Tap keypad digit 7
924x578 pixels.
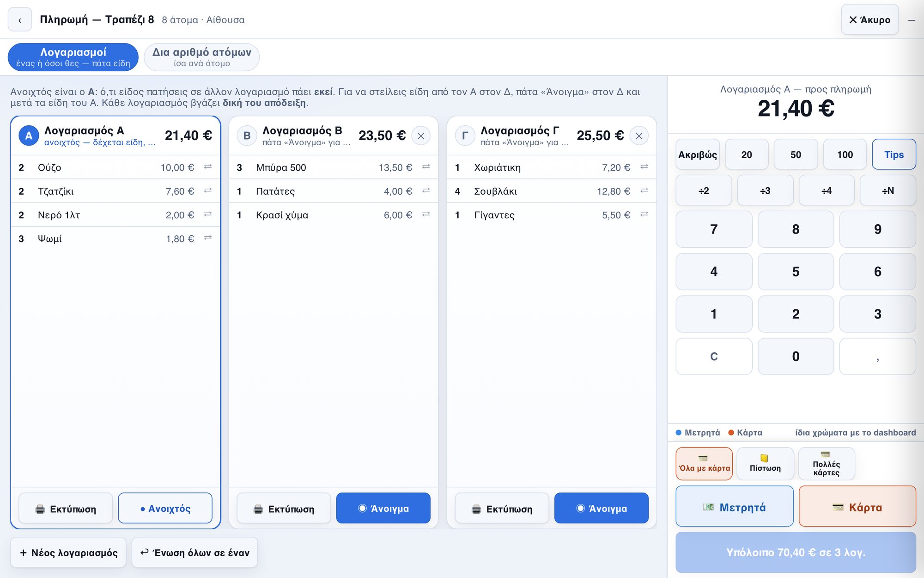(714, 229)
